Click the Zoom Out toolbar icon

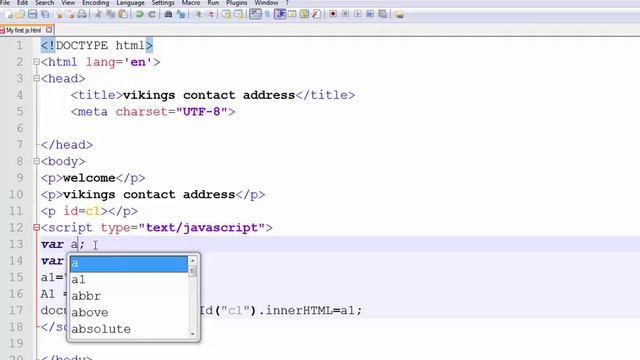point(211,15)
